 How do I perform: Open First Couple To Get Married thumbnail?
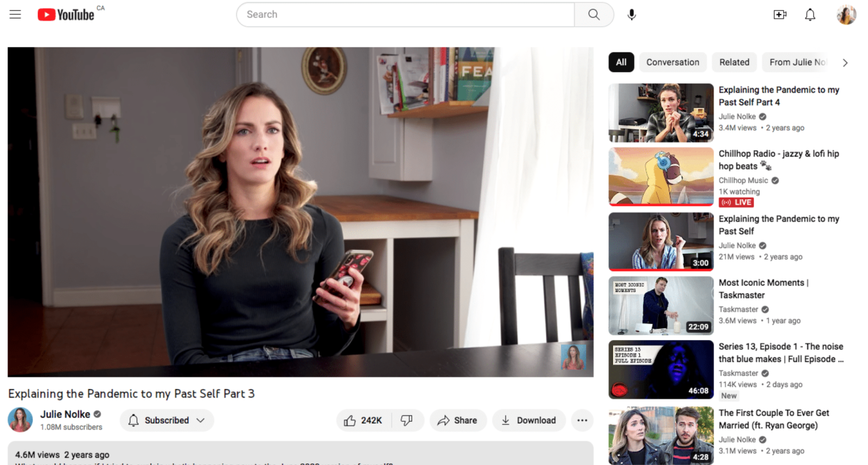(x=661, y=436)
